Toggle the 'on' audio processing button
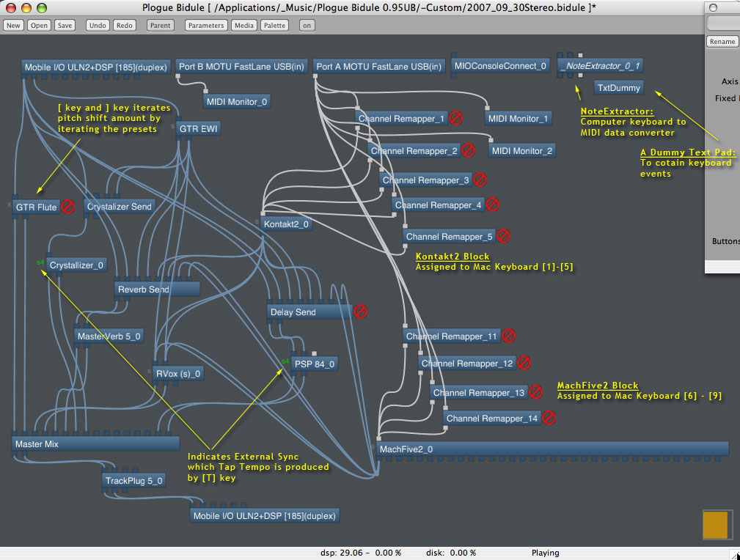740x560 pixels. 307,25
